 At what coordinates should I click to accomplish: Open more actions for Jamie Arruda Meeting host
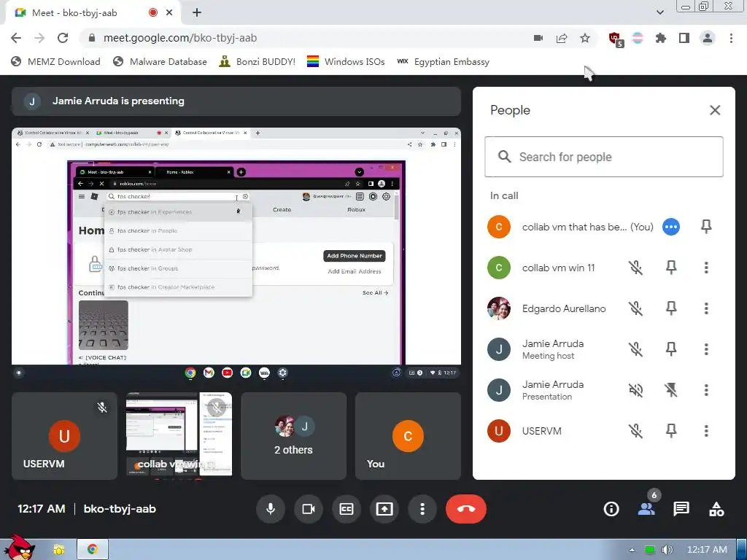pos(706,349)
